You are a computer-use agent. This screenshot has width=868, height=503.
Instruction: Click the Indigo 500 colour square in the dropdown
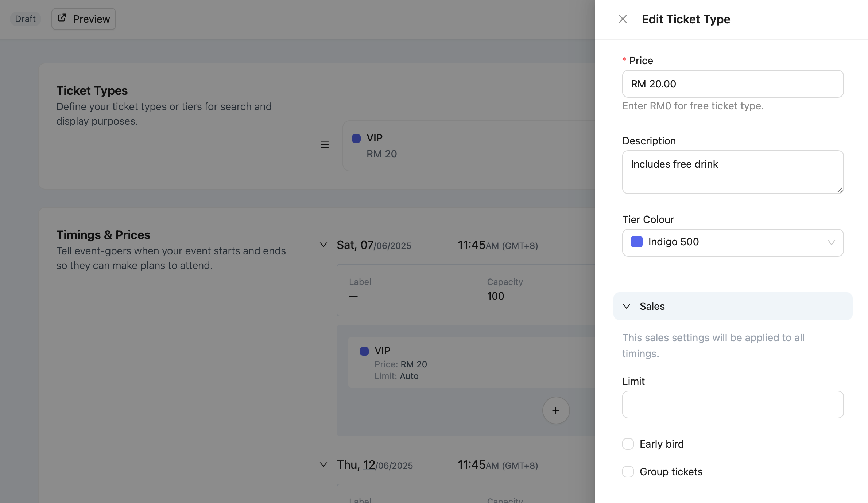[x=637, y=242]
